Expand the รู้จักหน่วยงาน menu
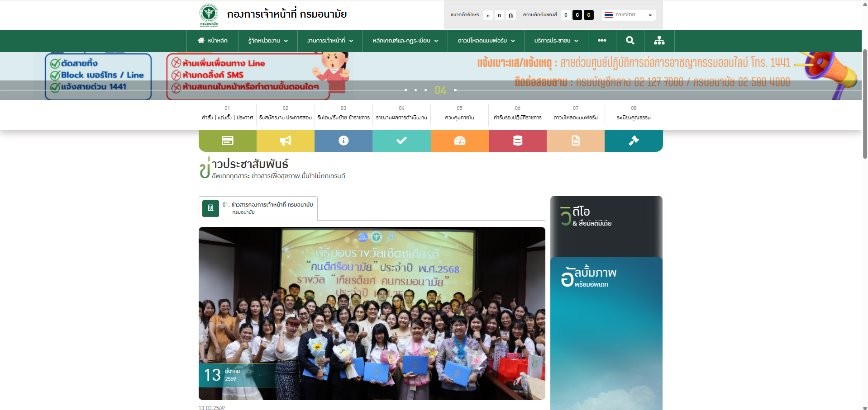868x410 pixels. coord(268,41)
